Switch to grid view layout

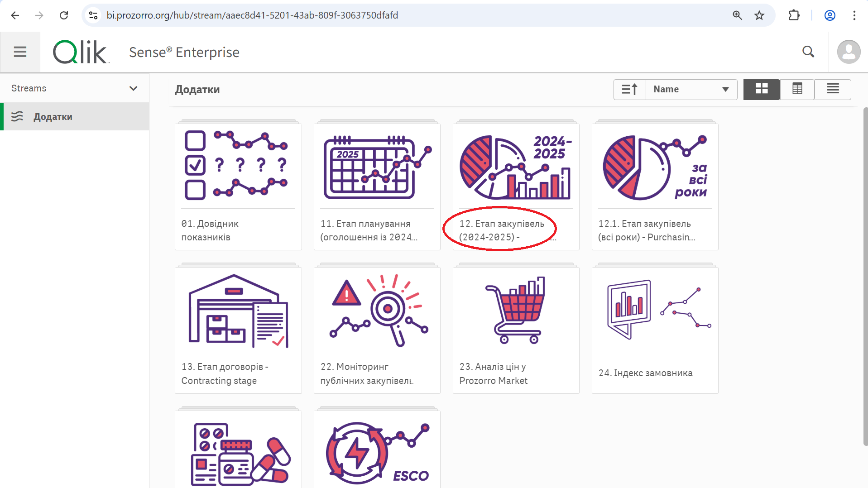762,90
